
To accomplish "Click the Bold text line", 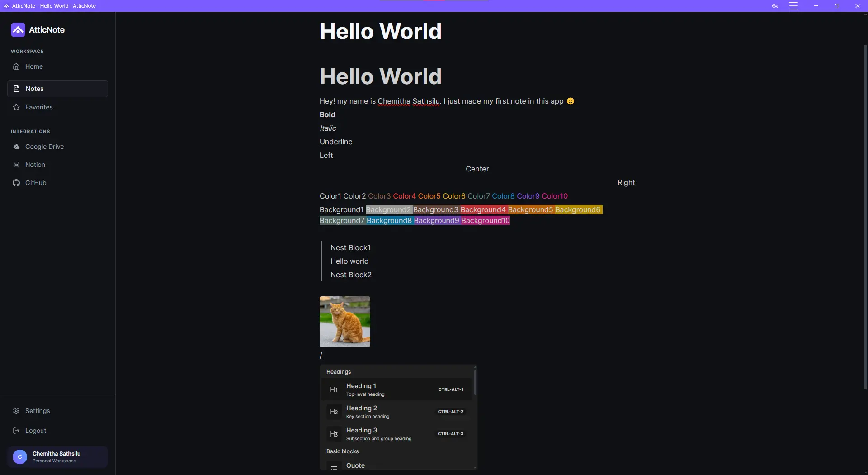I will point(327,114).
